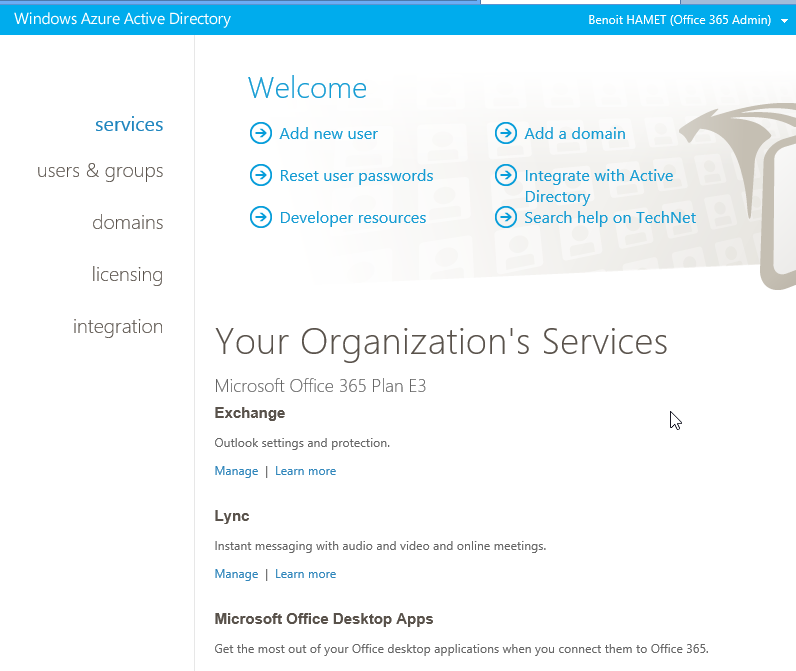Screen dimensions: 796x671
Task: Open the Search help on TechNet link
Action: (x=610, y=218)
